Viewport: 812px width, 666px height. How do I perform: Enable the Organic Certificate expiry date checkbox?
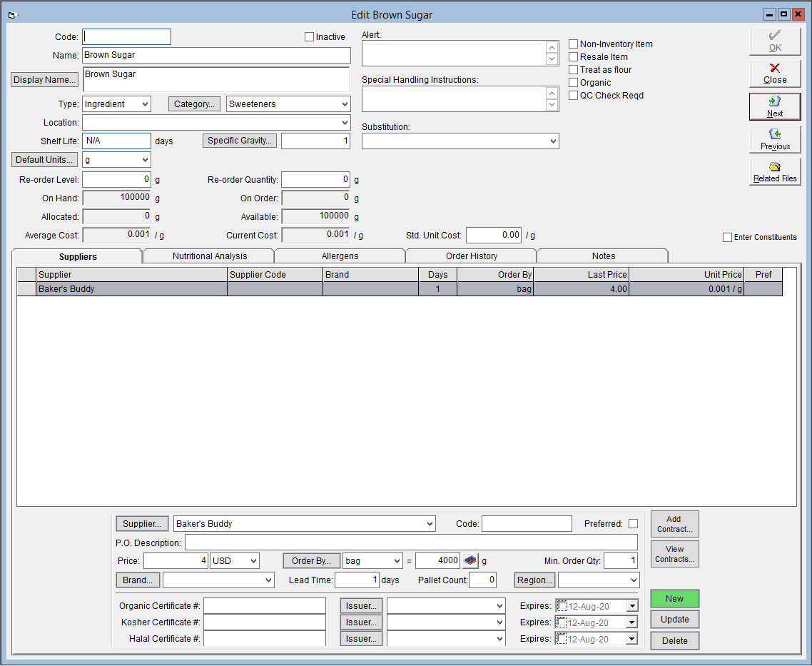pos(562,605)
